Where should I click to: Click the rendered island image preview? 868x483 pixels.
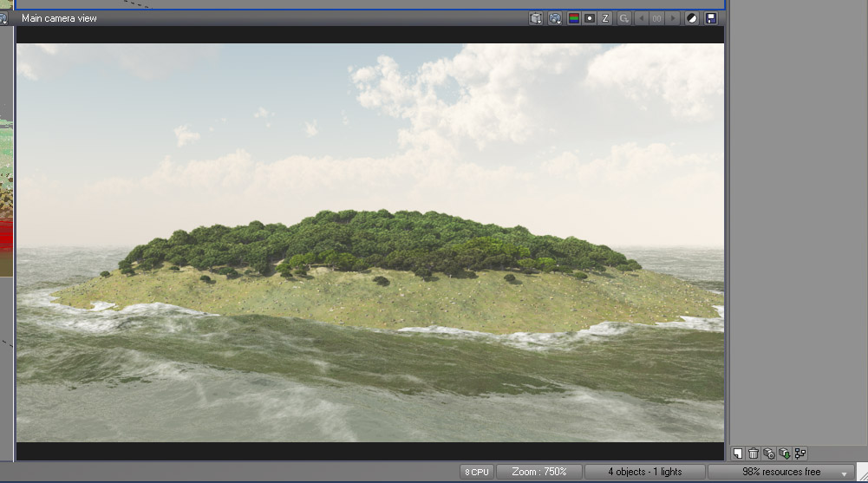click(369, 242)
